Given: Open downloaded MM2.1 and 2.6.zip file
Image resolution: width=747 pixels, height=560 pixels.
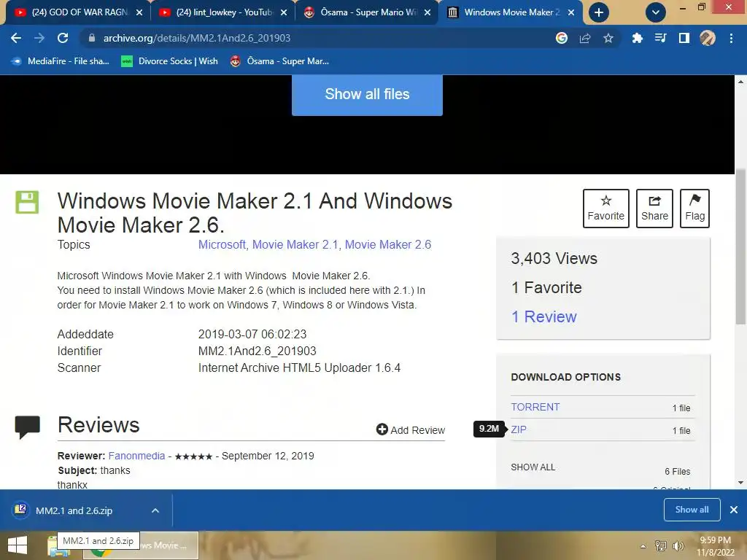Looking at the screenshot, I should coord(74,510).
